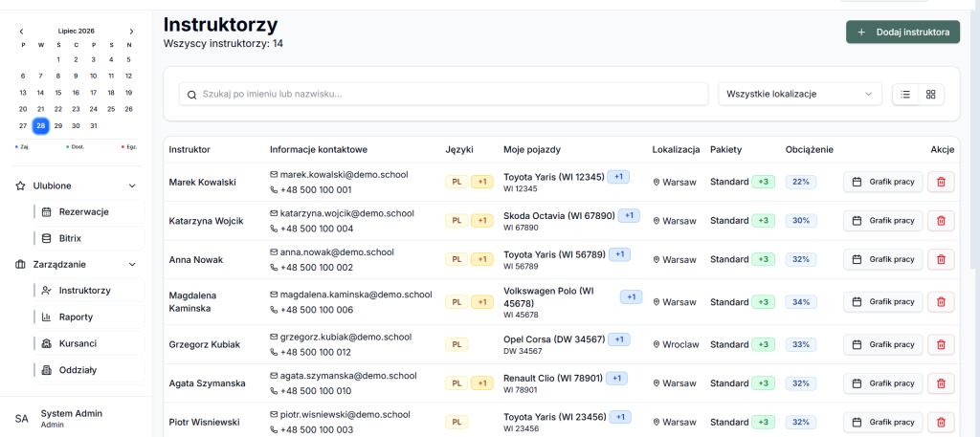The height and width of the screenshot is (437, 980).
Task: Click email marek.kowalski@demo.school
Action: coord(342,174)
